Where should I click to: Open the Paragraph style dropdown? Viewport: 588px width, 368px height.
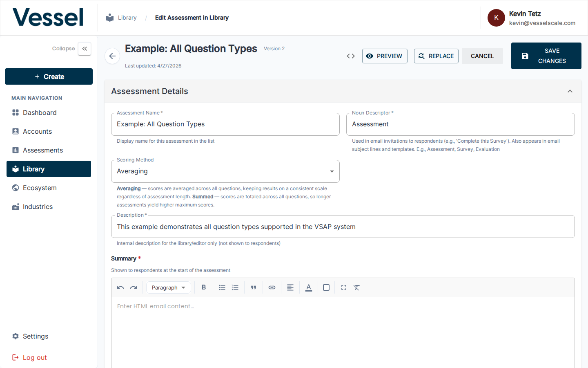169,287
